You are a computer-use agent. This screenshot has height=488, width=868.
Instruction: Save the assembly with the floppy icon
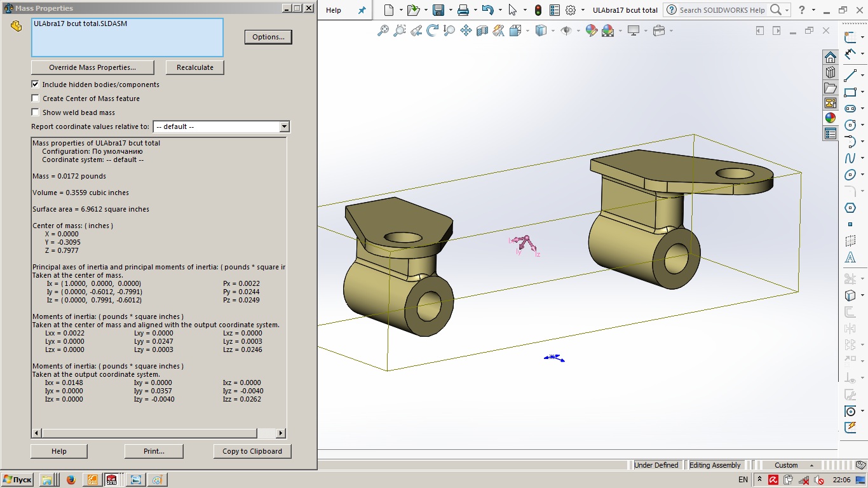coord(438,10)
